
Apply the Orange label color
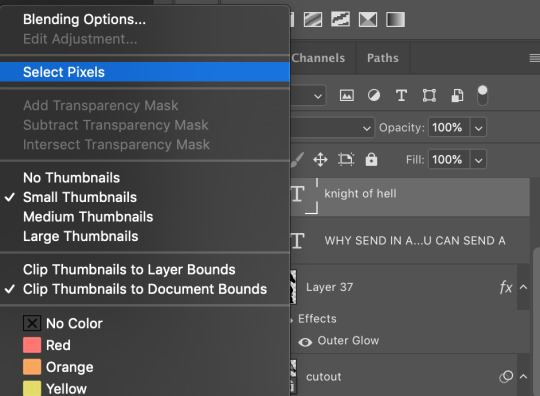[58, 367]
